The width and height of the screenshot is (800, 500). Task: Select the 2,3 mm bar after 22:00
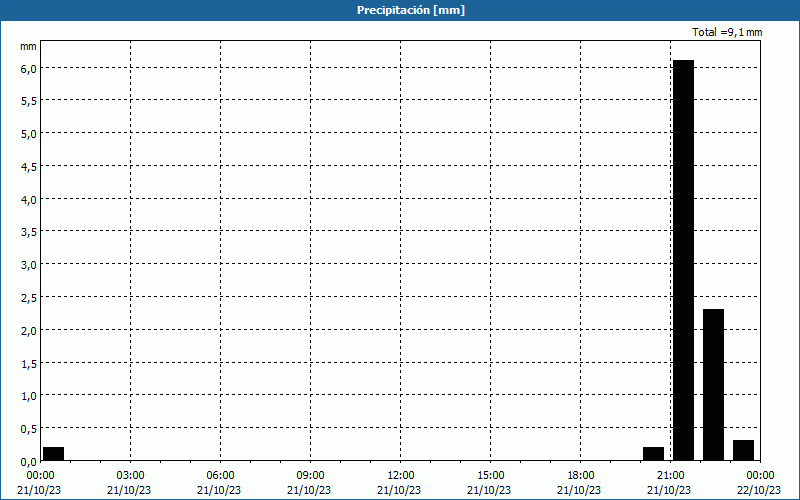[x=713, y=385]
